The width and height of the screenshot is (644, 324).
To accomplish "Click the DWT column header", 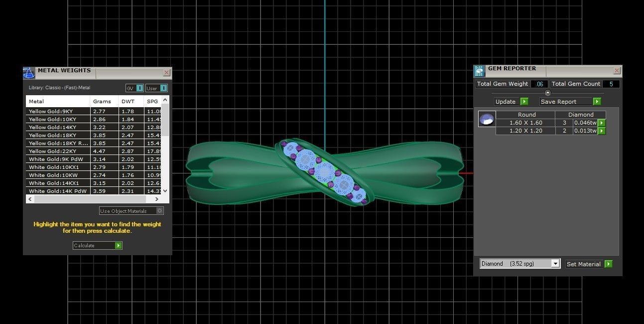I will (131, 101).
